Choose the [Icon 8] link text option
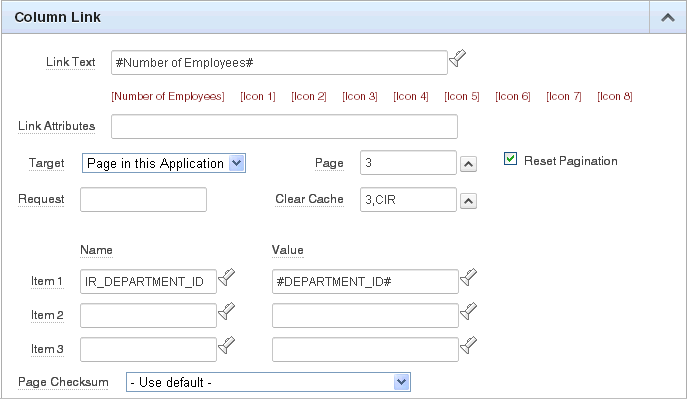Image resolution: width=687 pixels, height=399 pixels. (x=615, y=96)
